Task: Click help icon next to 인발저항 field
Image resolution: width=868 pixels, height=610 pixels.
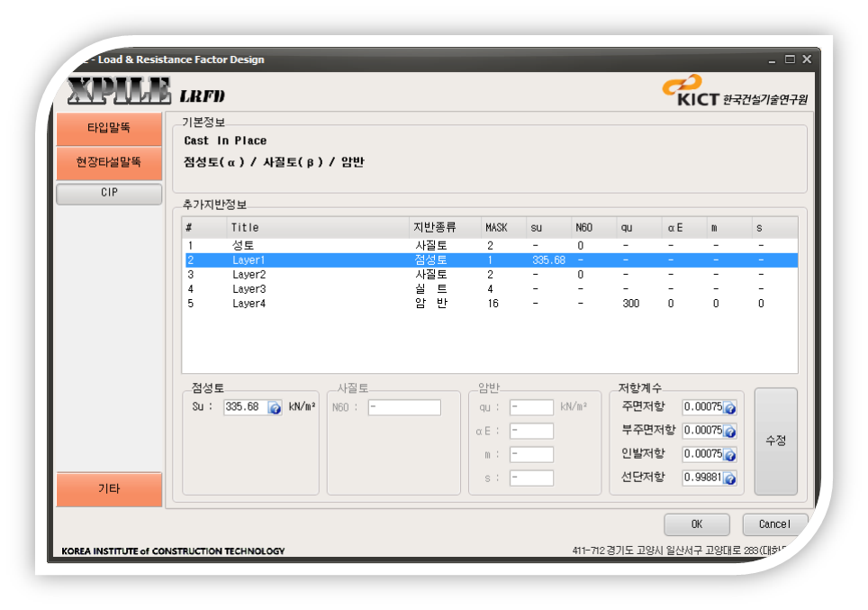Action: [730, 455]
